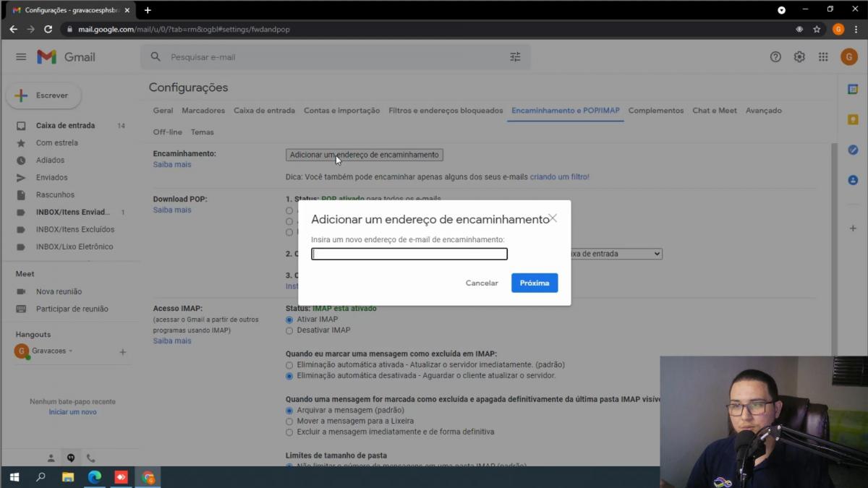Image resolution: width=868 pixels, height=488 pixels.
Task: Bookmark this page star icon
Action: tap(817, 30)
